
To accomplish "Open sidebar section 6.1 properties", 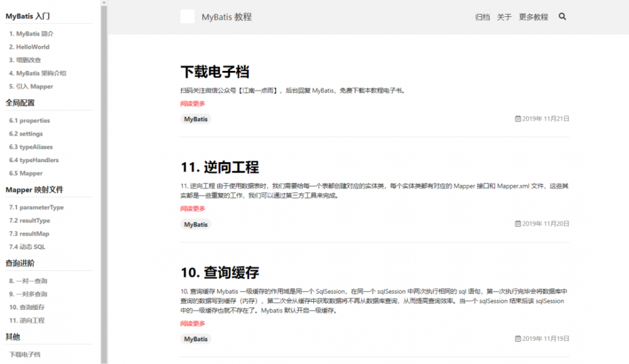I will tap(30, 121).
